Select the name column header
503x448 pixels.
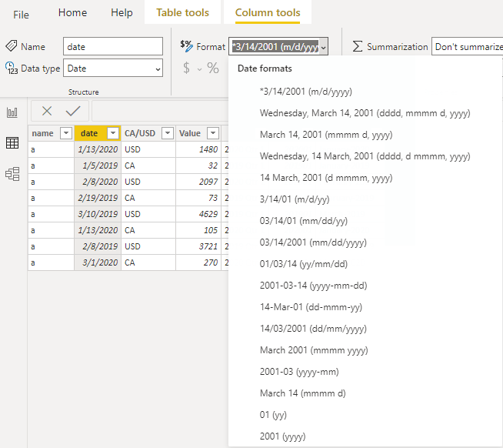pyautogui.click(x=42, y=133)
